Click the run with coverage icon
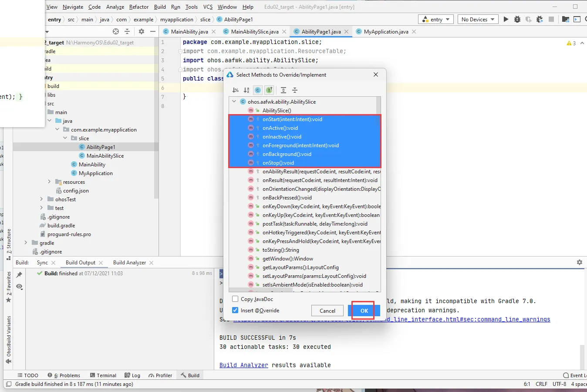This screenshot has height=392, width=587. pos(528,19)
